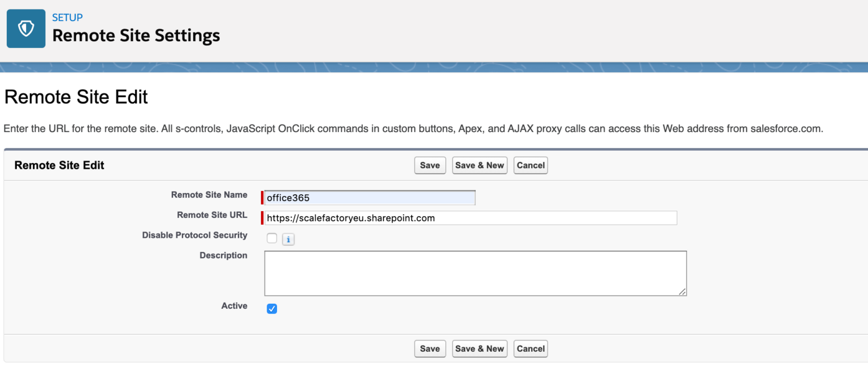Screen dimensions: 868x371
Task: Click inside the Description text area
Action: [475, 273]
